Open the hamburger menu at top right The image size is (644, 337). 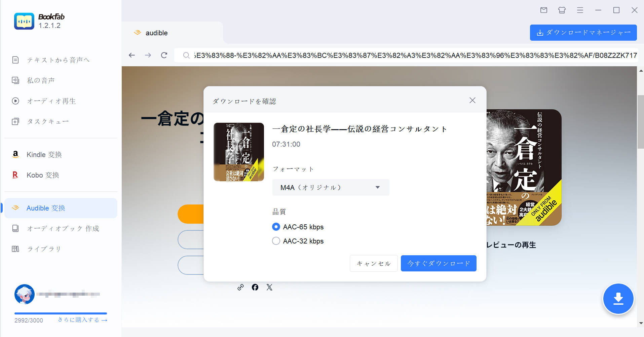[x=580, y=10]
